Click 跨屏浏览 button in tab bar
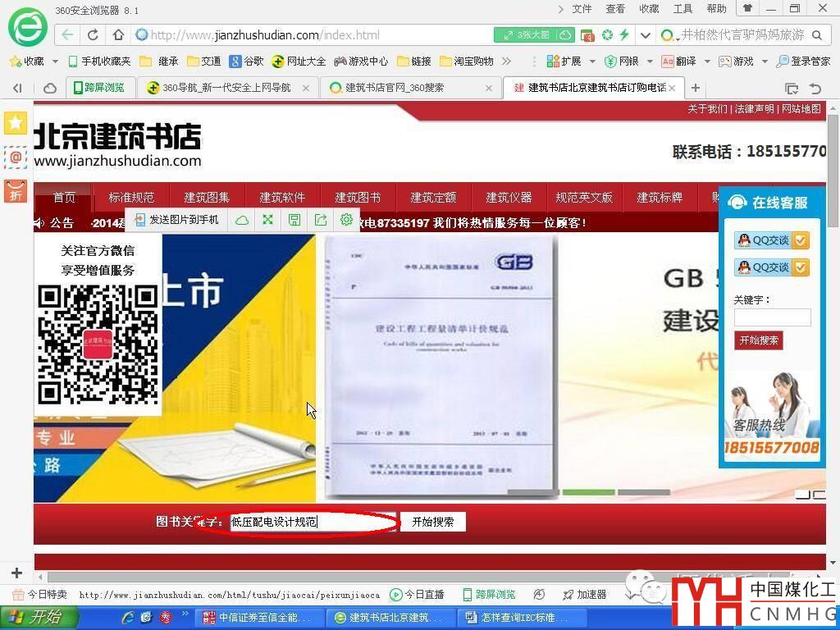 98,87
